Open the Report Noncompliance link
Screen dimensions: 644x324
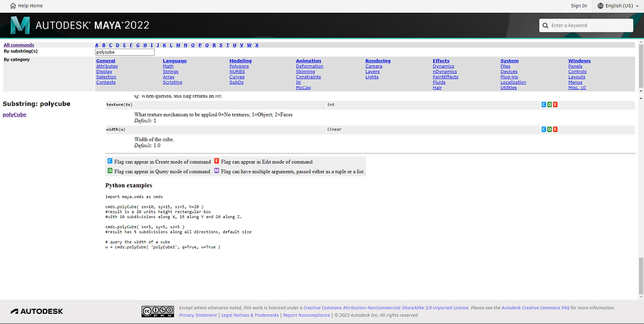tap(306, 315)
